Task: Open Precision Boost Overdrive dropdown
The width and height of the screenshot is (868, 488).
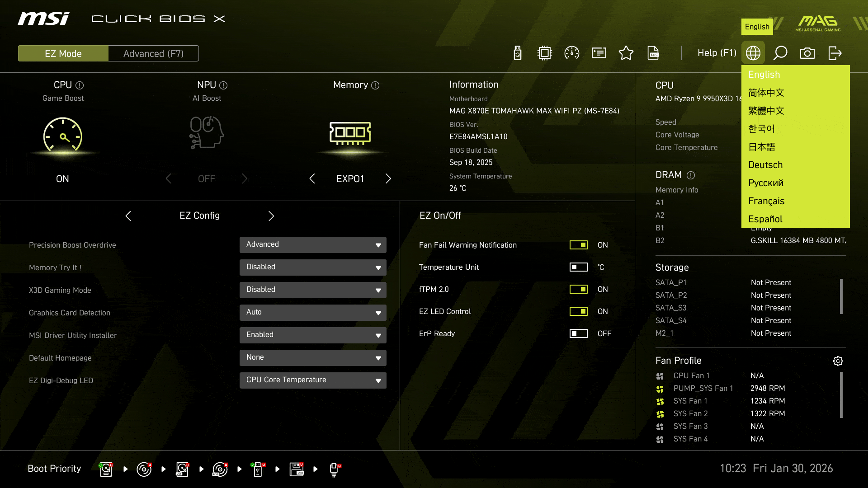Action: coord(313,245)
